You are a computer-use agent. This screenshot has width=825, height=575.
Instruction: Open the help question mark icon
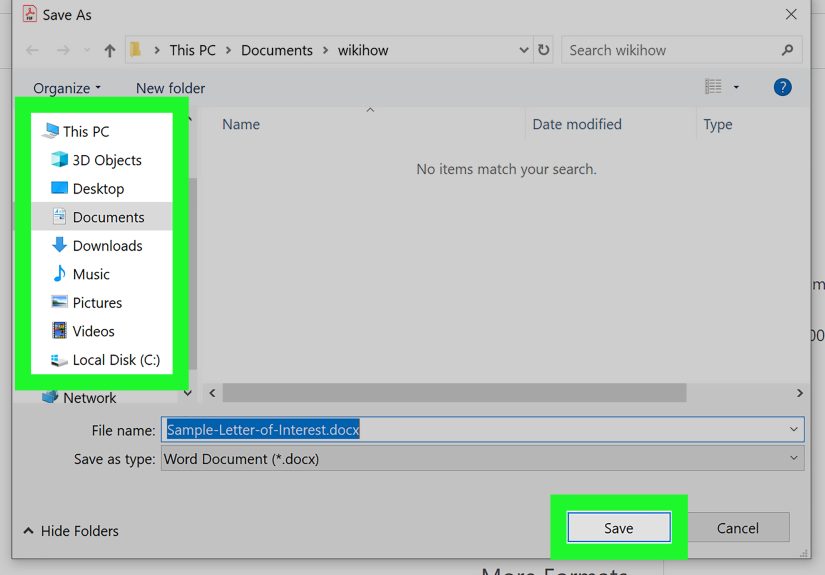782,87
